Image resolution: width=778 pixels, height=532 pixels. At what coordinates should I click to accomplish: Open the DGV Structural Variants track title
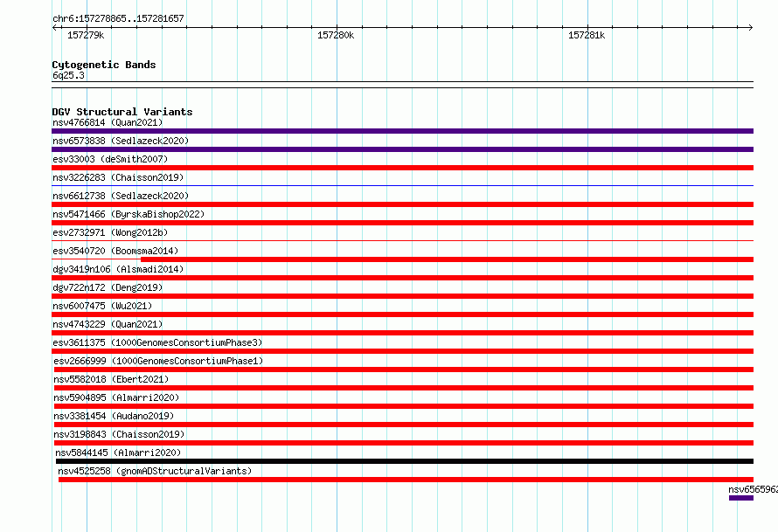tap(122, 112)
